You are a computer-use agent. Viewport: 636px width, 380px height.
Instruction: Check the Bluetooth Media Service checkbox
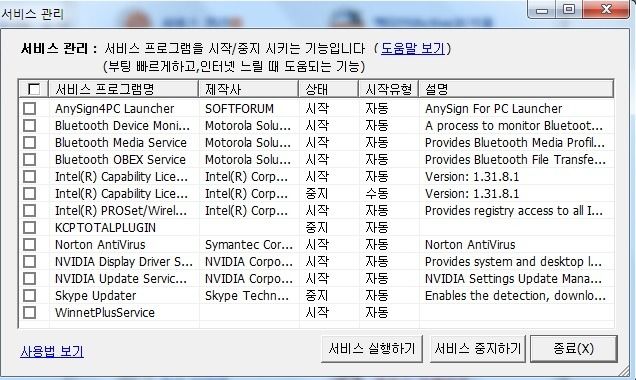click(30, 143)
